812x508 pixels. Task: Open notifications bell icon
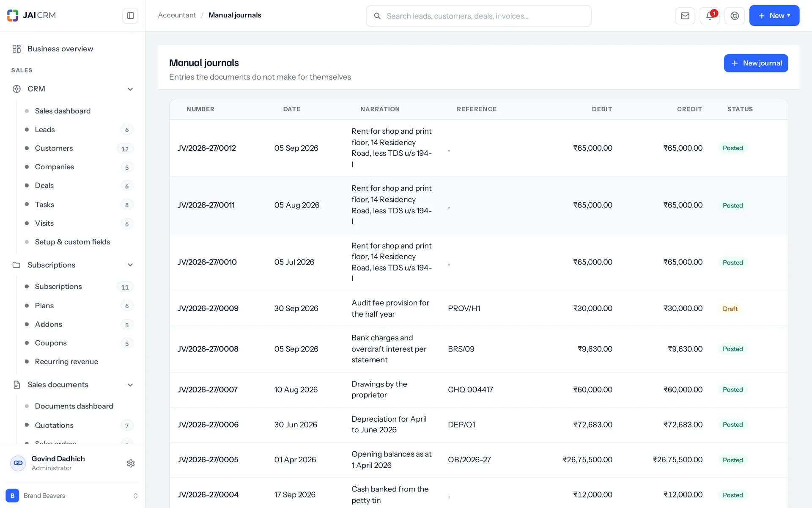710,16
